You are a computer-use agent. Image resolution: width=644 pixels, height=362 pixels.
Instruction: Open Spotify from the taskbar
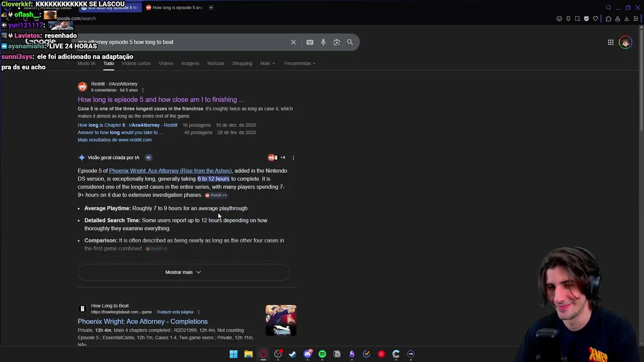[x=322, y=354]
